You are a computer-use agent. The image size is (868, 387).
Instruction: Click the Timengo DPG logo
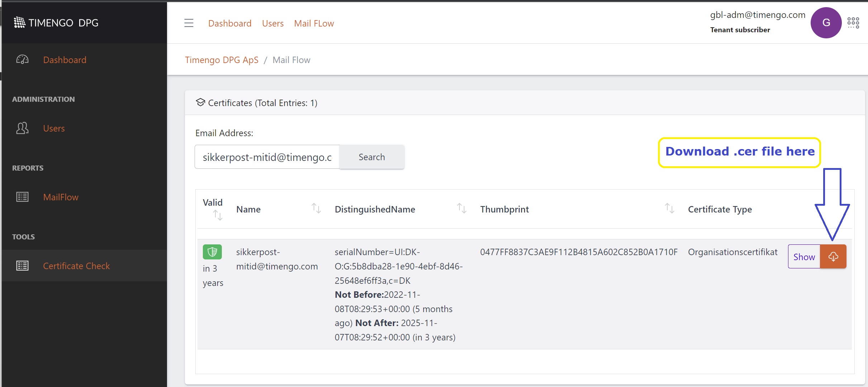tap(56, 23)
